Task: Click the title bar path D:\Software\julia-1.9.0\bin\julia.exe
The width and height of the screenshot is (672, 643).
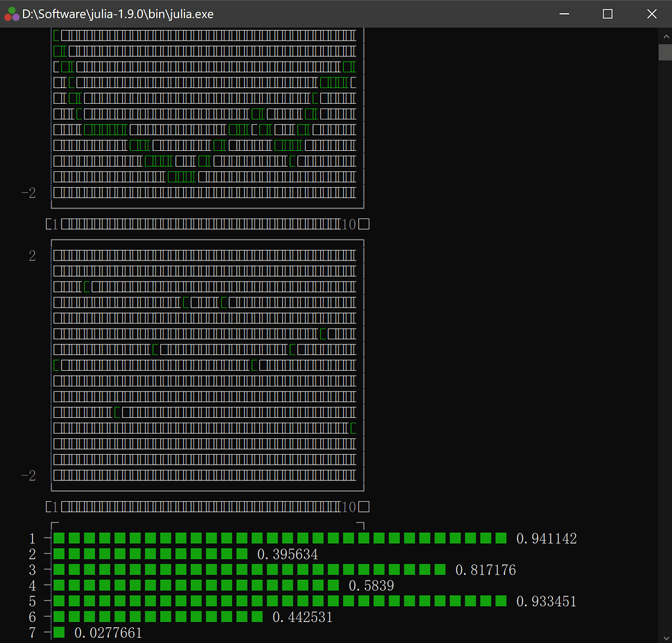Action: pyautogui.click(x=117, y=13)
